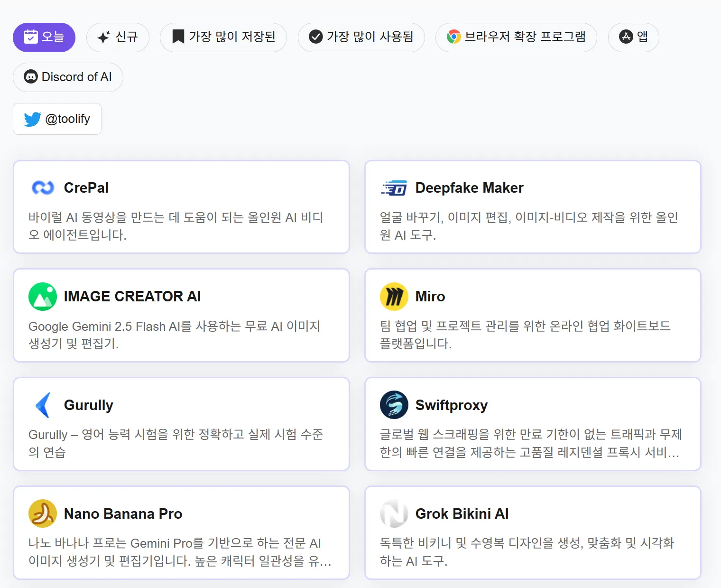Switch to the 앱 tab
721x588 pixels.
634,37
